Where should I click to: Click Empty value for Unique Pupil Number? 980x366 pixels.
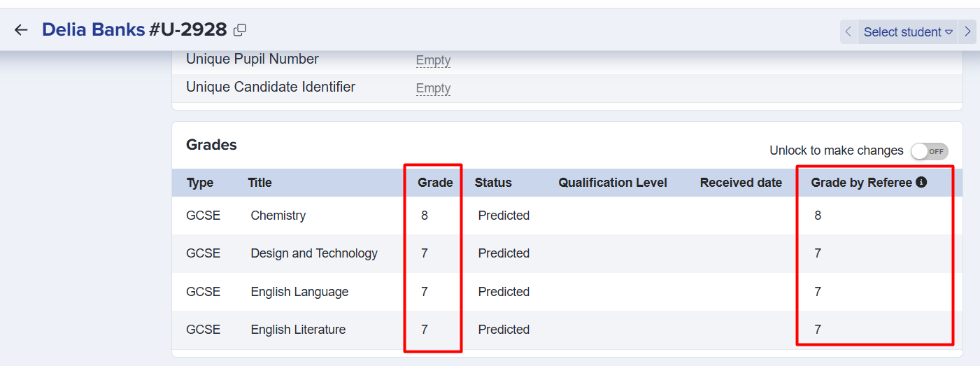[433, 60]
